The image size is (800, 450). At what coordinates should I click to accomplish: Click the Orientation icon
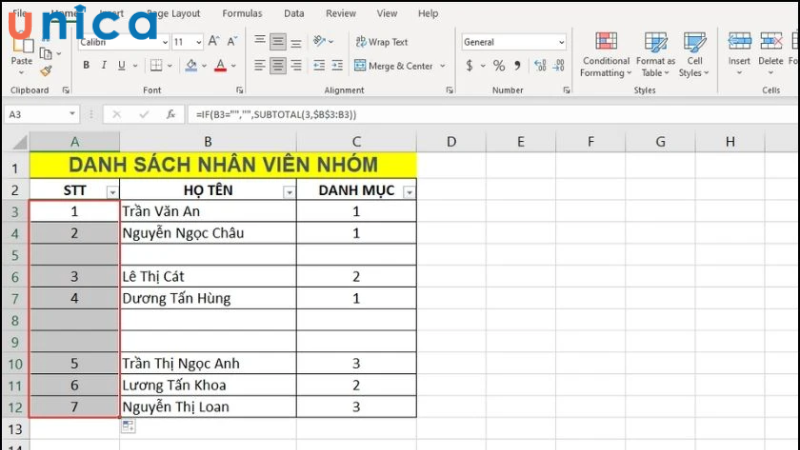point(320,41)
